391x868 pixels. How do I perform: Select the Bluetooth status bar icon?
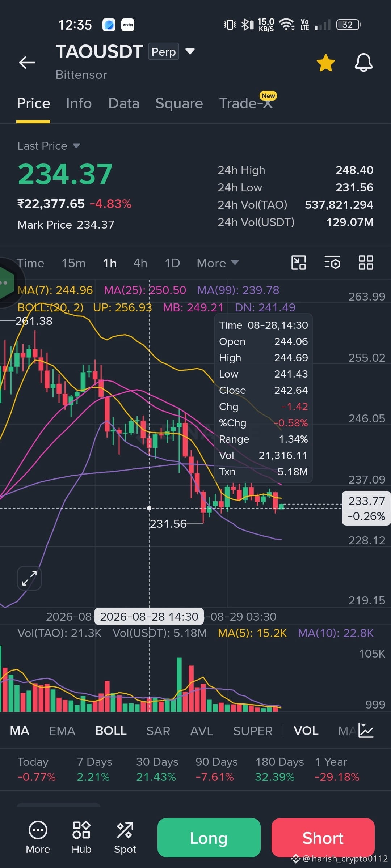tap(247, 25)
